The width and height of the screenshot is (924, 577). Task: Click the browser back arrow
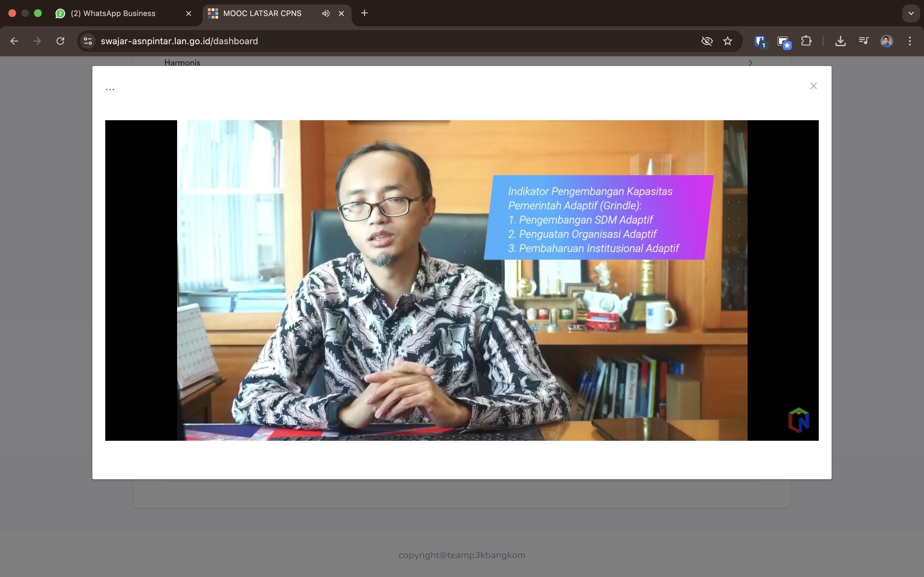pos(14,41)
